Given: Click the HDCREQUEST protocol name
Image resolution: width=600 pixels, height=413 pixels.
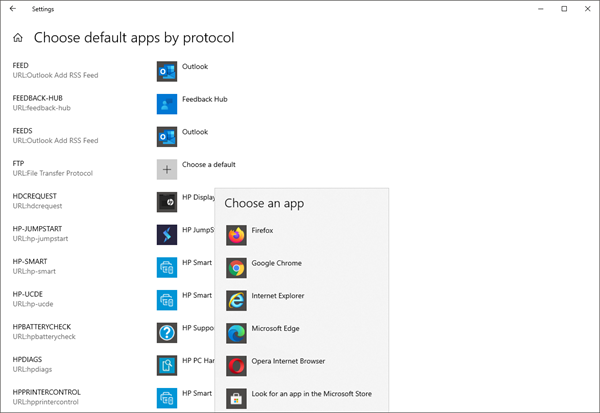Looking at the screenshot, I should tap(34, 196).
